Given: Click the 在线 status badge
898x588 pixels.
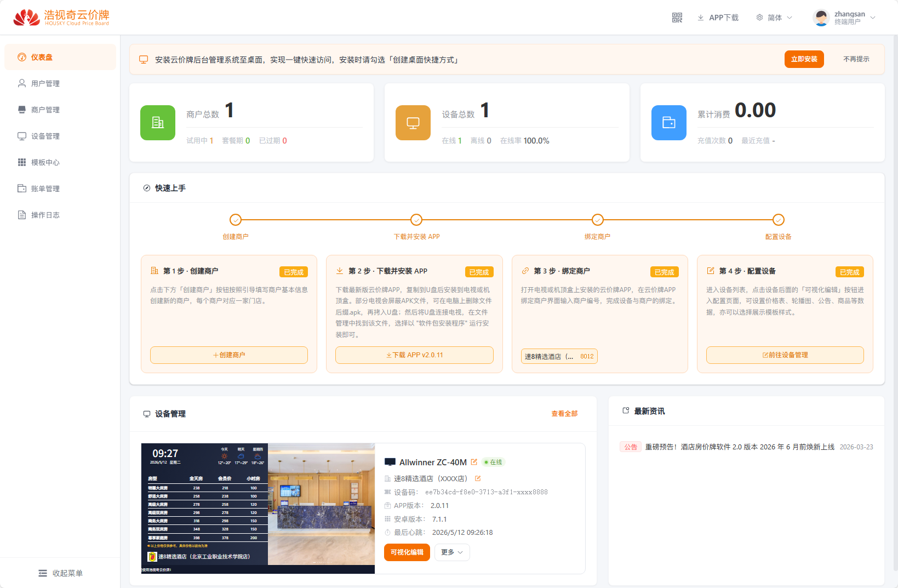Looking at the screenshot, I should click(493, 463).
